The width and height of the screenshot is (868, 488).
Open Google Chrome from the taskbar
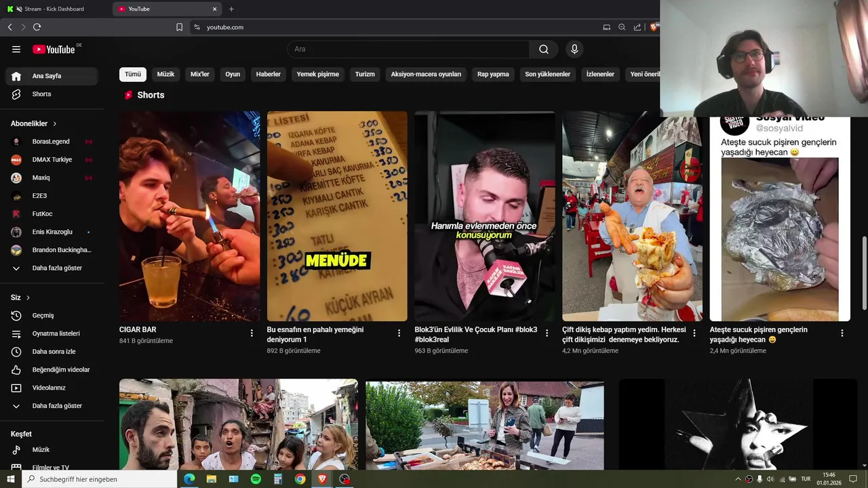pyautogui.click(x=300, y=479)
